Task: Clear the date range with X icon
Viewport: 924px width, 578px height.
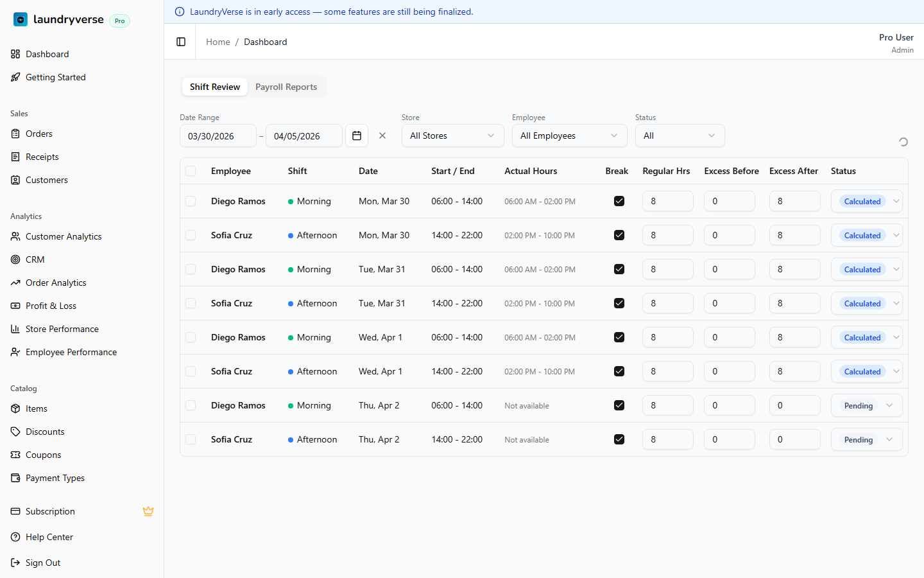Action: point(382,136)
